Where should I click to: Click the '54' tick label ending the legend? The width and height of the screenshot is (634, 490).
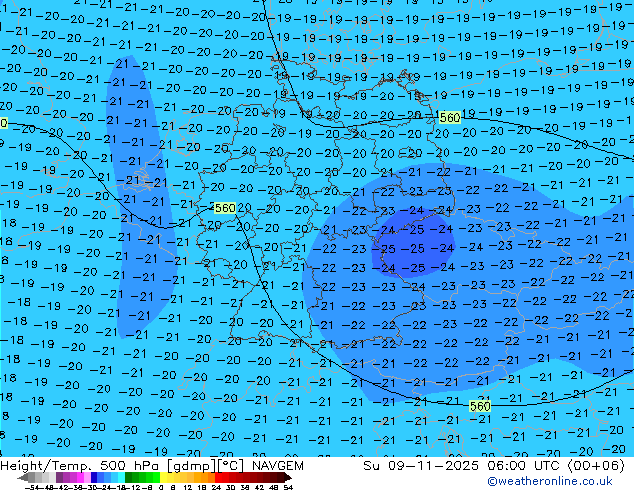287,487
